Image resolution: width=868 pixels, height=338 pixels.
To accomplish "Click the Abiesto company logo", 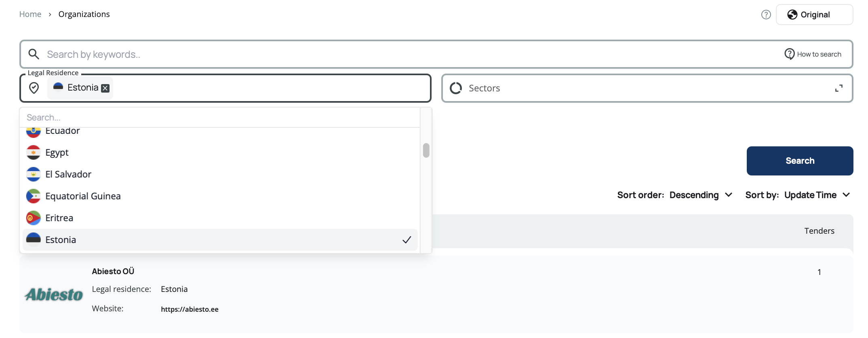I will coord(54,294).
